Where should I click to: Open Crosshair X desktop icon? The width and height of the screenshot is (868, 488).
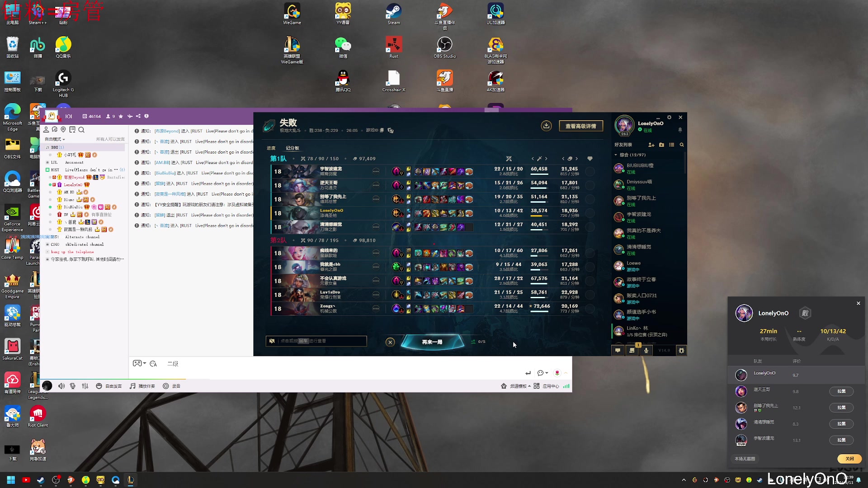pos(394,81)
